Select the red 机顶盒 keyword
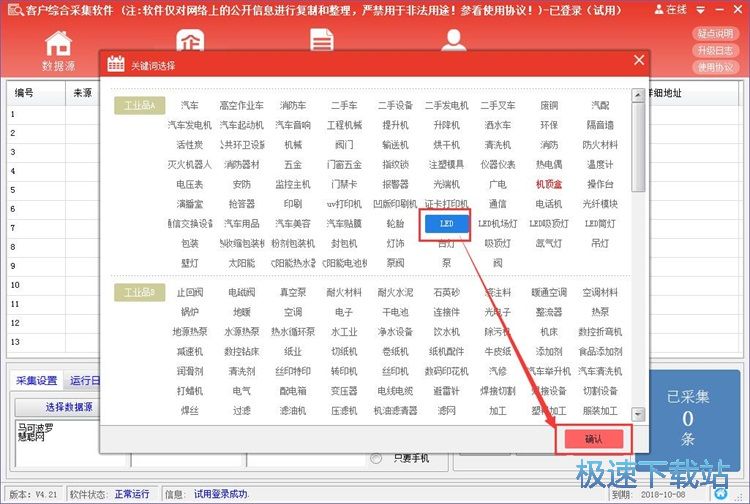Image resolution: width=750 pixels, height=504 pixels. (549, 184)
